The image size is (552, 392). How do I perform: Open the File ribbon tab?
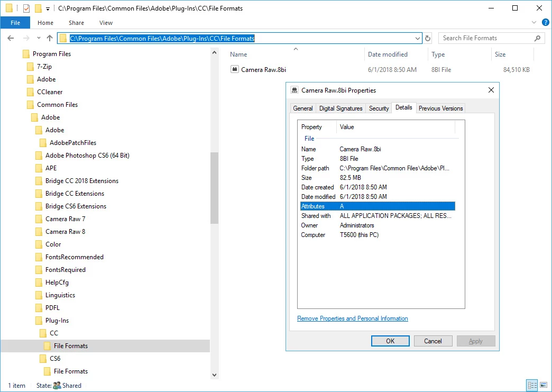click(x=15, y=23)
